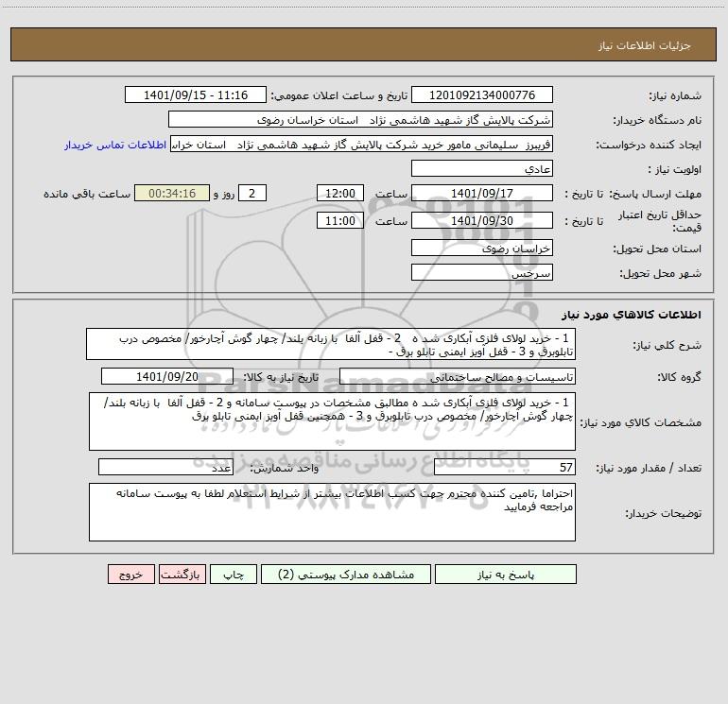The image size is (728, 704).
Task: Click the پاسخ به نیاز button
Action: 506,575
